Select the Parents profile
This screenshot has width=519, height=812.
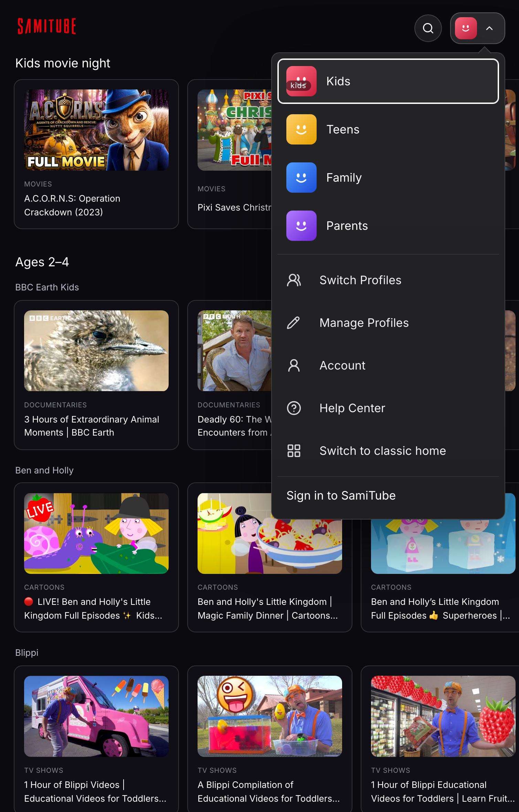388,226
